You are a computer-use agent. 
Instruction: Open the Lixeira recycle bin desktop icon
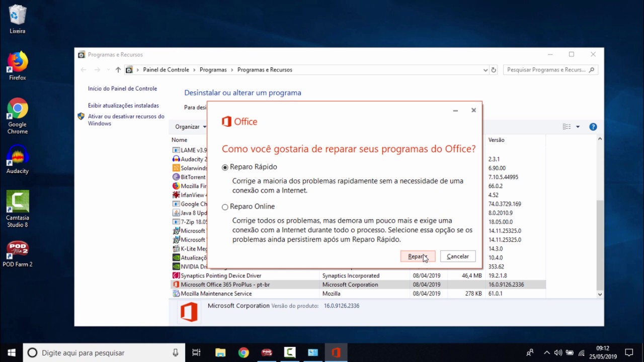pyautogui.click(x=18, y=20)
